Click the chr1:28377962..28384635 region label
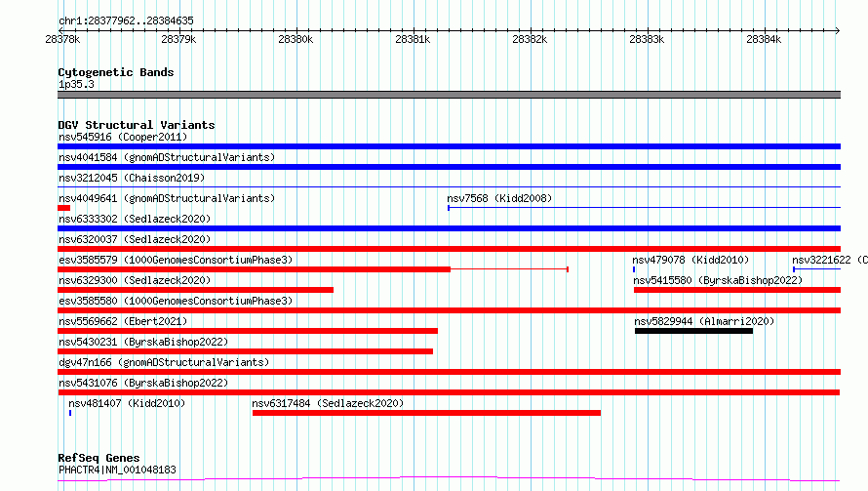Image resolution: width=868 pixels, height=491 pixels. tap(126, 21)
